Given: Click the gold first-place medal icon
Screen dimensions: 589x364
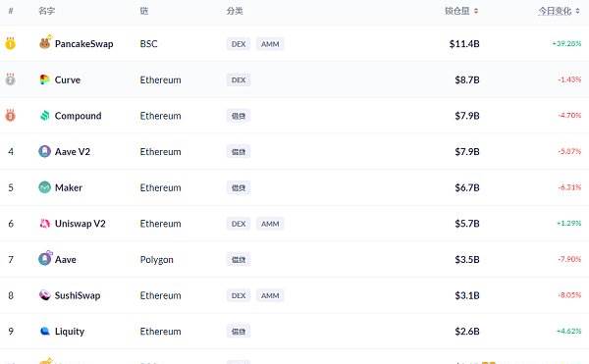Looking at the screenshot, I should (x=10, y=43).
